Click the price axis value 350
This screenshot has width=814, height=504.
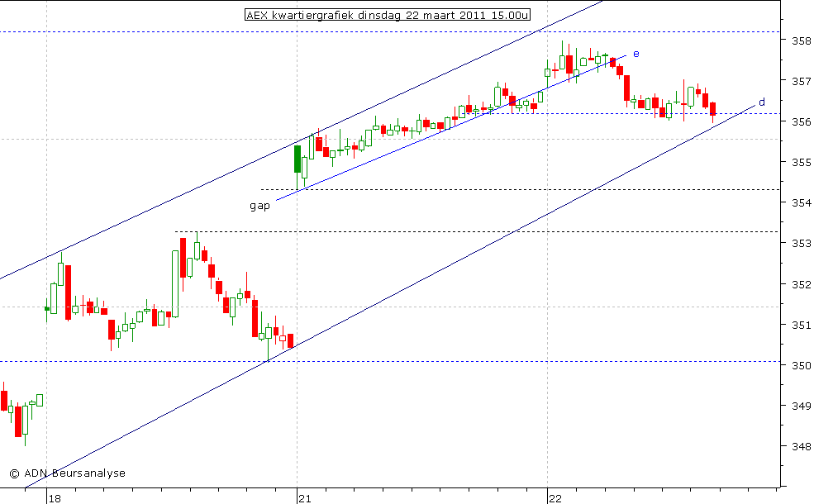click(801, 365)
